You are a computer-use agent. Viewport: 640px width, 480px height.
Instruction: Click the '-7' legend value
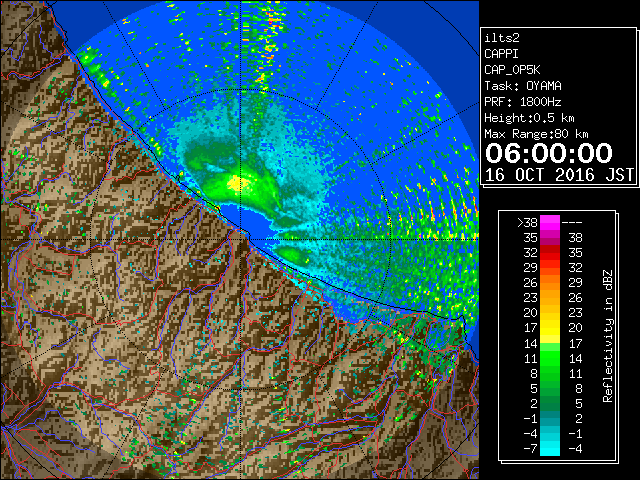tap(530, 449)
